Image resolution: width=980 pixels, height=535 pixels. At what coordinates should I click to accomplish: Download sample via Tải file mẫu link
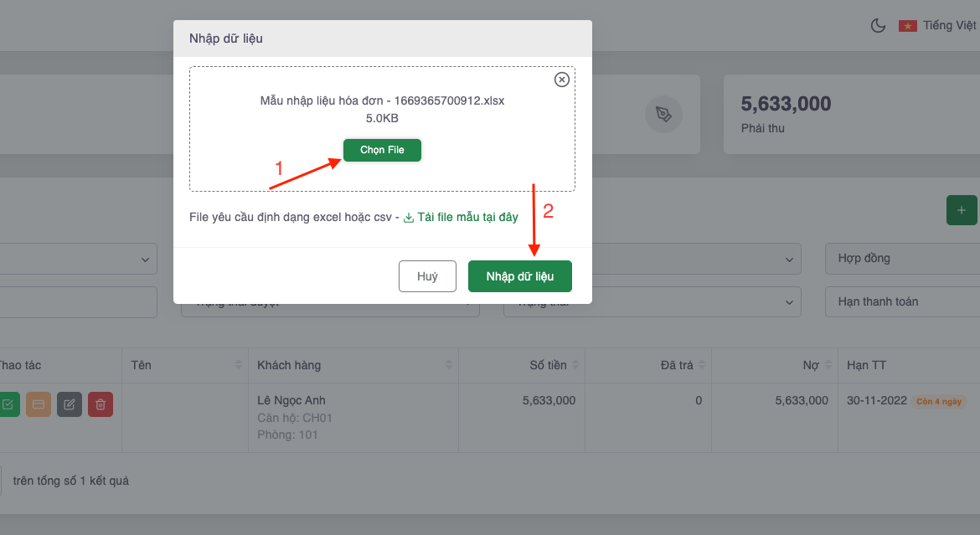click(x=462, y=218)
